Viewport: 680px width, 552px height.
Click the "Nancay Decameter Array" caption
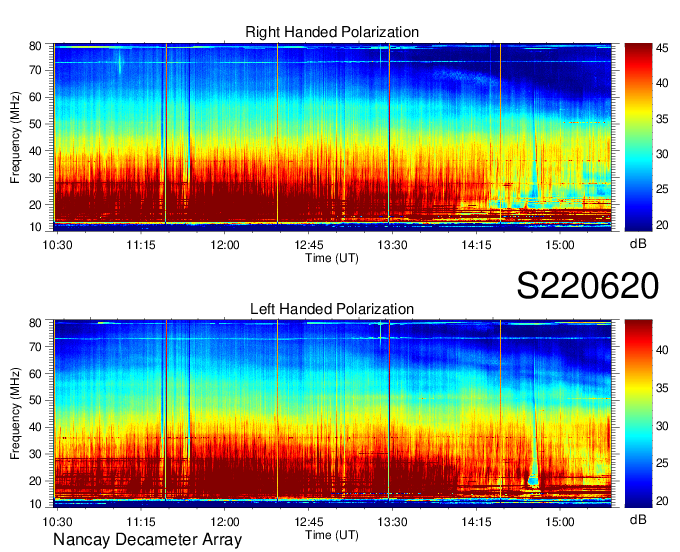tap(147, 540)
